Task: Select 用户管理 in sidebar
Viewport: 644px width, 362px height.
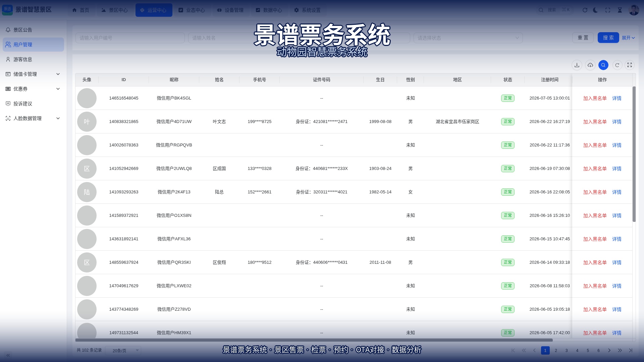Action: (33, 45)
